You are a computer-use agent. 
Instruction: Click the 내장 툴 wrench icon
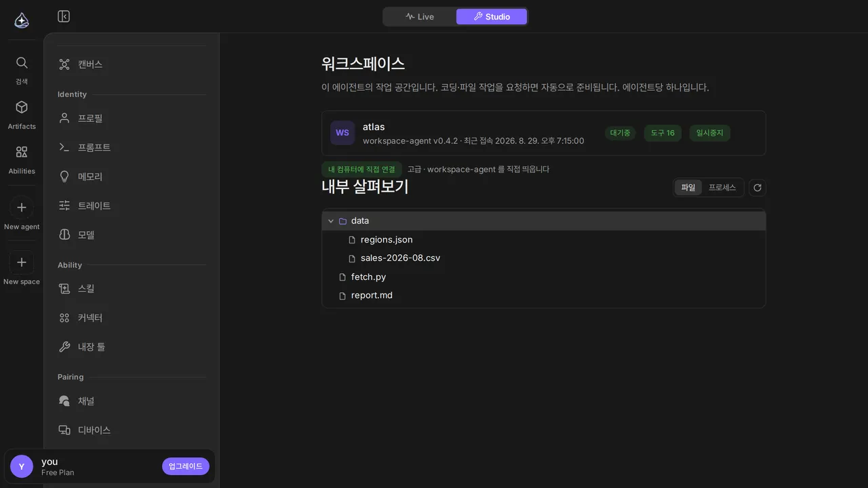pos(64,347)
